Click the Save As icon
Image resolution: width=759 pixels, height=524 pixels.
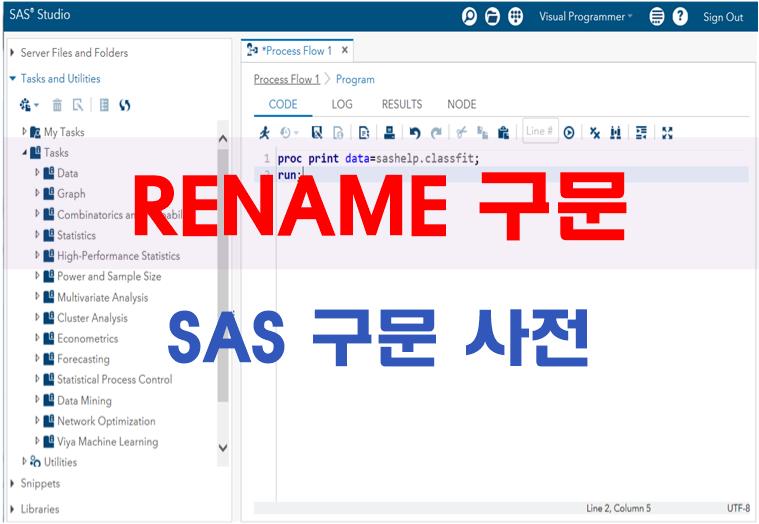[x=338, y=132]
